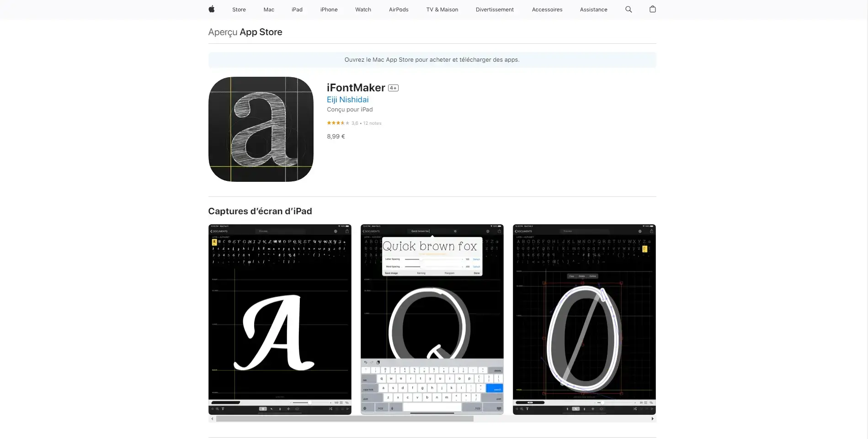
Task: Click the star rating icons
Action: tap(338, 123)
